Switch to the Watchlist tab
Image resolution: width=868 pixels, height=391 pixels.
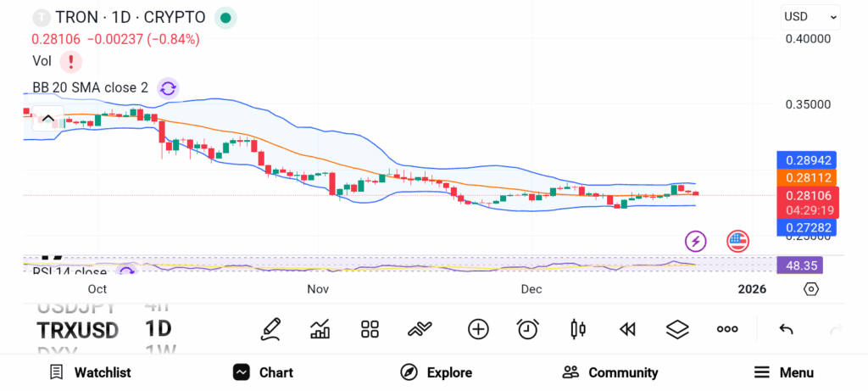90,372
